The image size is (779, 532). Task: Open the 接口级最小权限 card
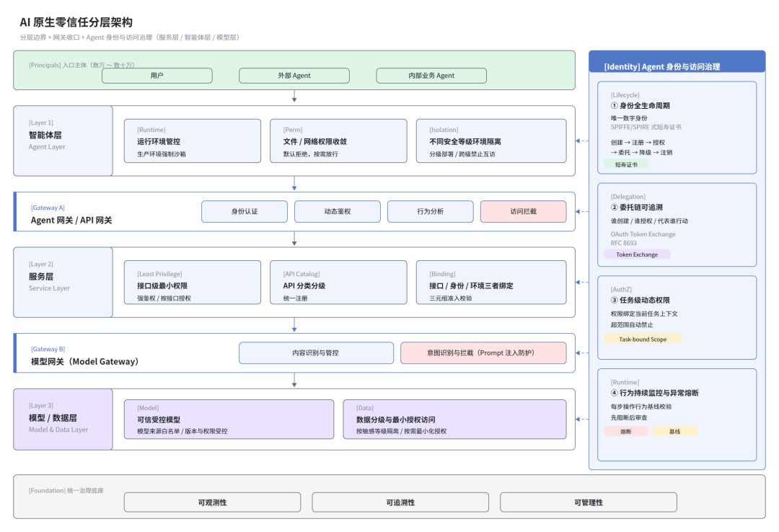(193, 282)
